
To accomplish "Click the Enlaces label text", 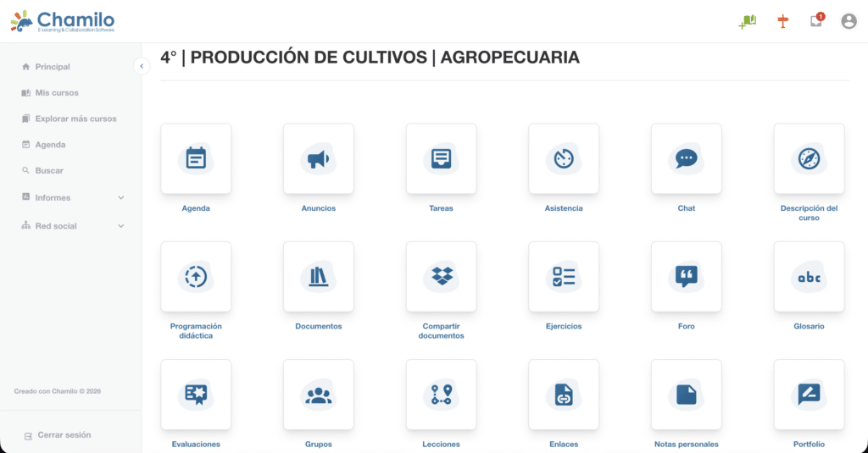I will point(564,445).
